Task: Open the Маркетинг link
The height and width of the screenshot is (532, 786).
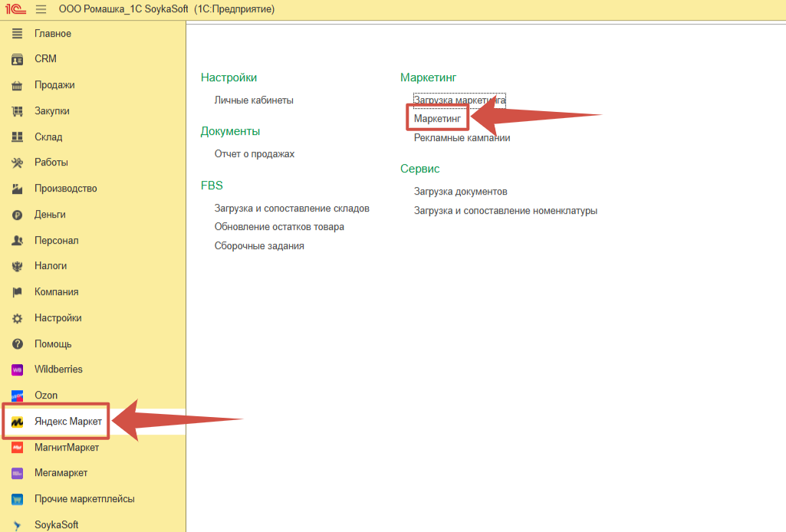Action: (x=437, y=119)
